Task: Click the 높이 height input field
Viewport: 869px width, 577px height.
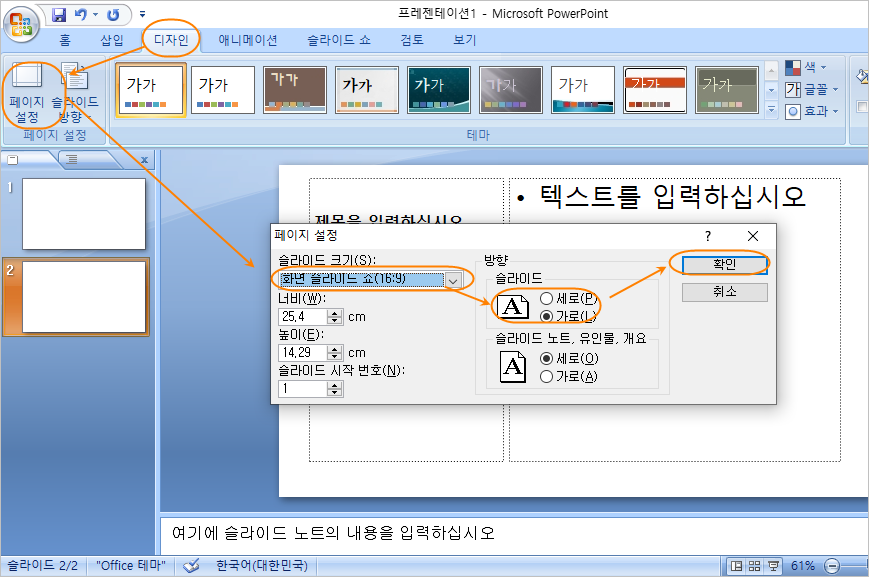Action: (x=302, y=353)
